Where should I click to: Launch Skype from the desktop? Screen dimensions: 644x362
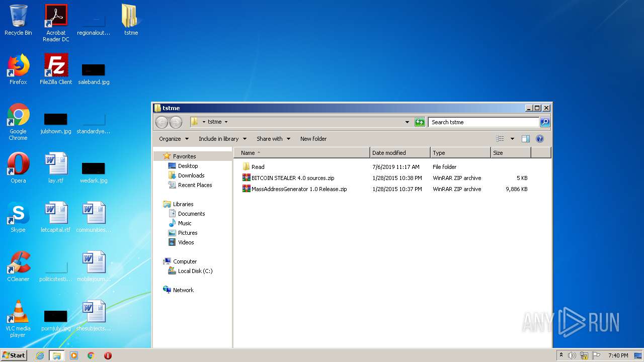(18, 217)
